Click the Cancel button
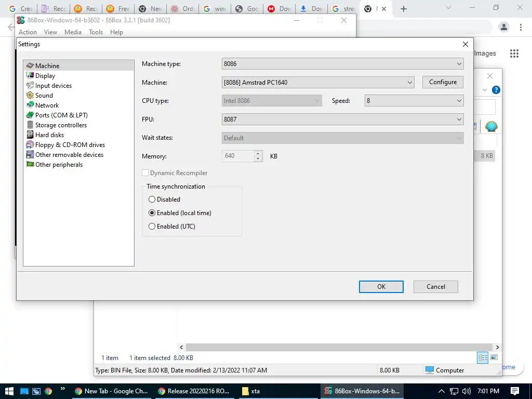 436,287
